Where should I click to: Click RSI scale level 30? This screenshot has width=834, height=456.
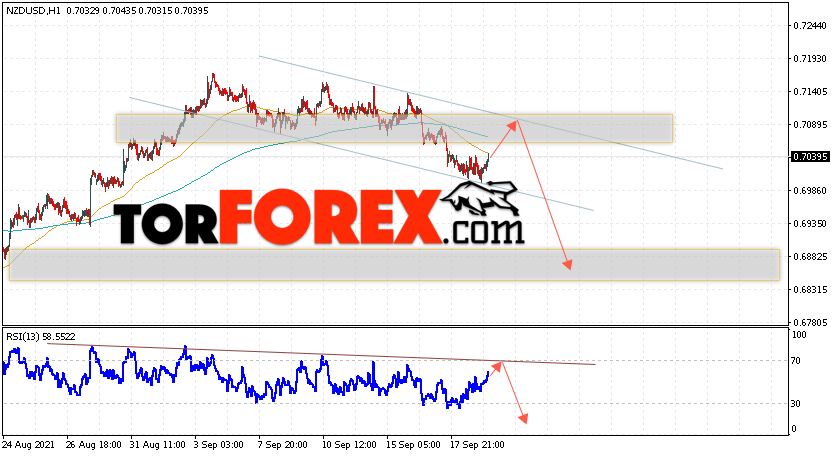pyautogui.click(x=796, y=404)
